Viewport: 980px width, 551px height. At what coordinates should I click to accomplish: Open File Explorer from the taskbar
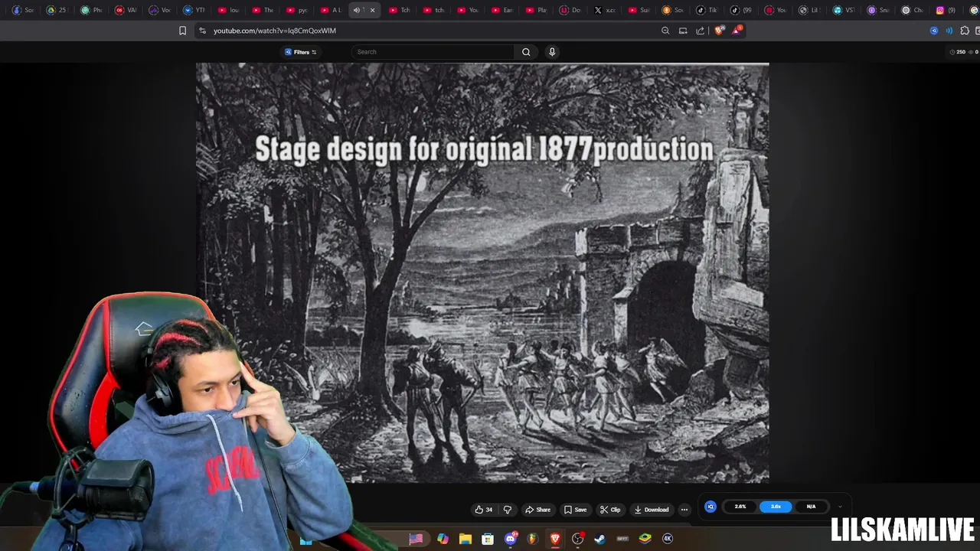465,539
